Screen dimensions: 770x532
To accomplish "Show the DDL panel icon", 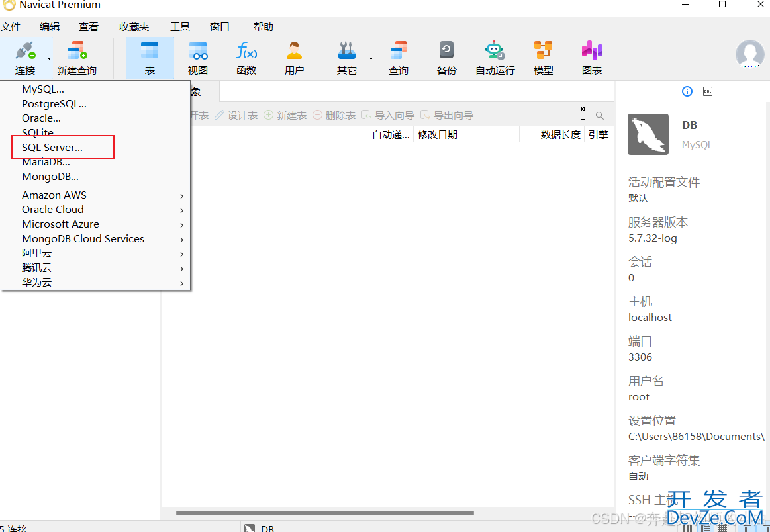I will coord(708,91).
